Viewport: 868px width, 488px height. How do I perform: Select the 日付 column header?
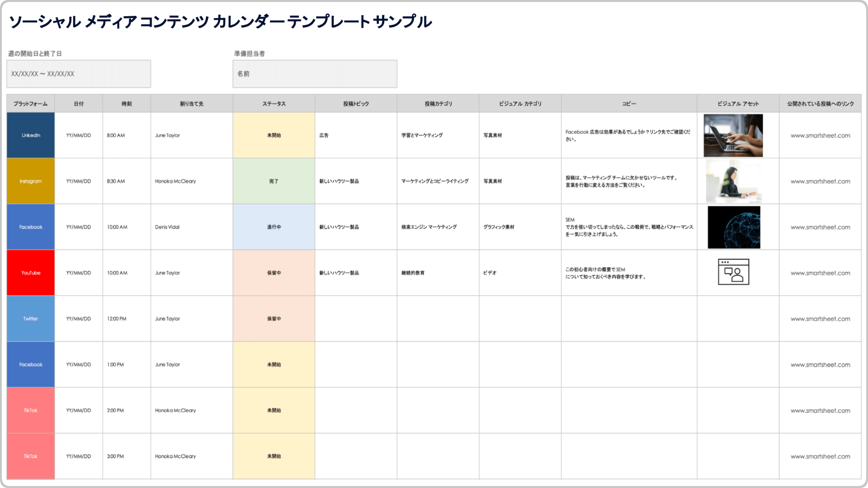point(79,103)
